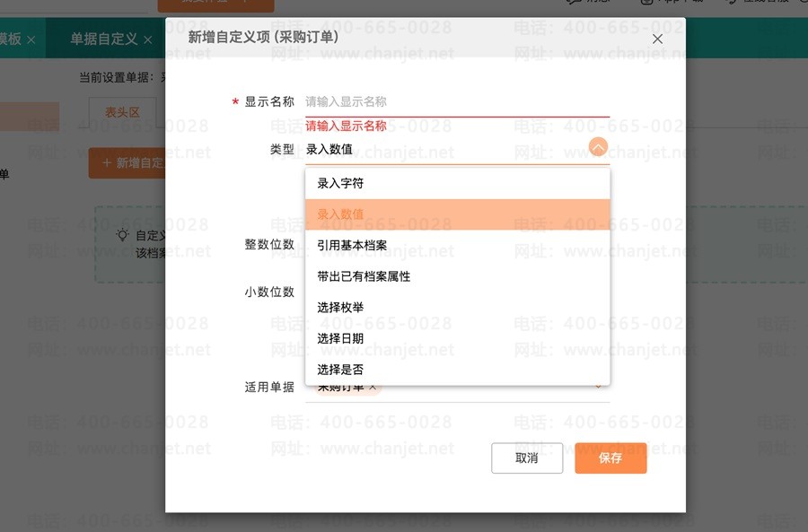Select the highlighted 录入数值 option
This screenshot has width=808, height=532.
click(x=340, y=214)
